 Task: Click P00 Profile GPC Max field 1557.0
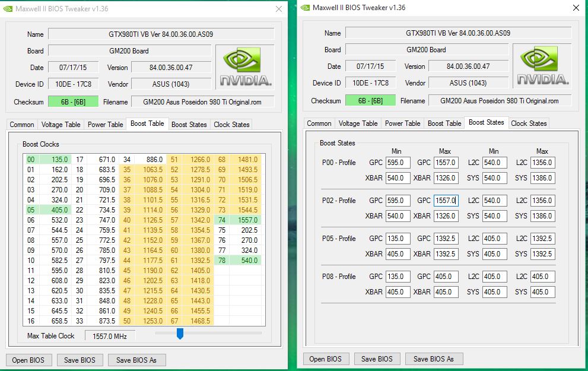(446, 163)
